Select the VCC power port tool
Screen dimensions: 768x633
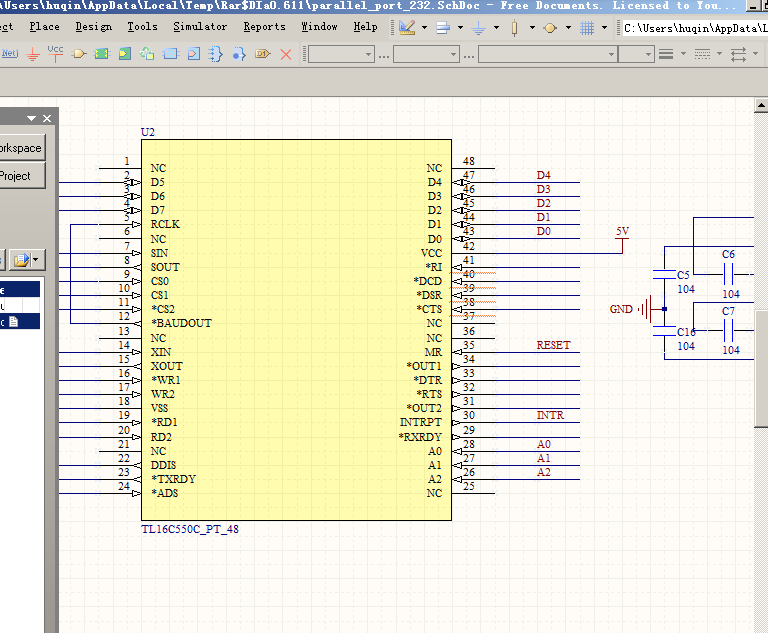[55, 53]
